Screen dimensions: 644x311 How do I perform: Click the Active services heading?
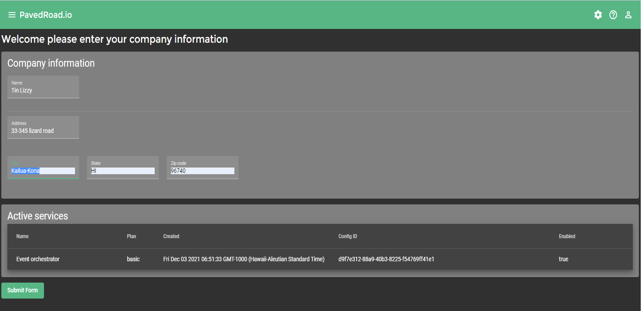click(38, 217)
